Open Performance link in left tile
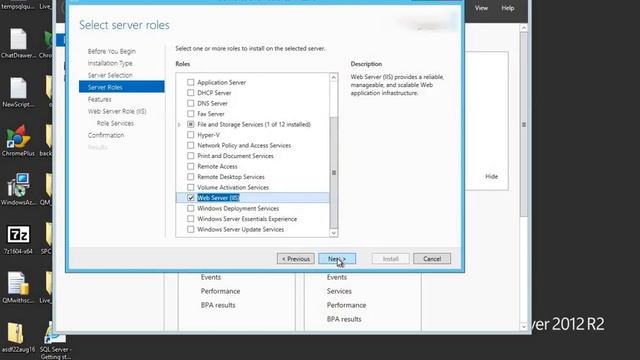 (x=220, y=291)
